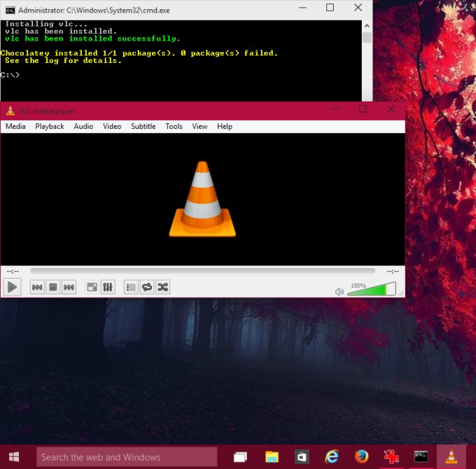
Task: Click the 100% volume label
Action: [358, 286]
